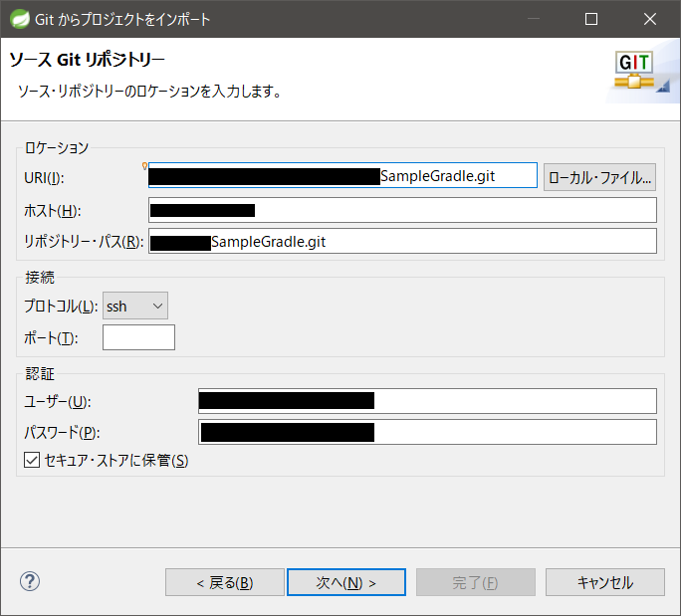Click the Spring leaf icon in title bar

tap(20, 19)
